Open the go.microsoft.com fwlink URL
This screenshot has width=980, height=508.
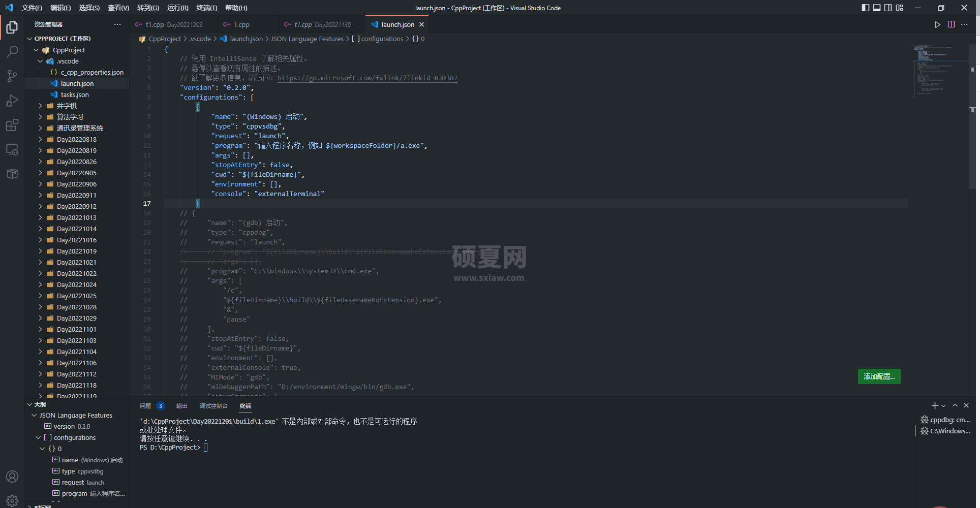point(367,78)
